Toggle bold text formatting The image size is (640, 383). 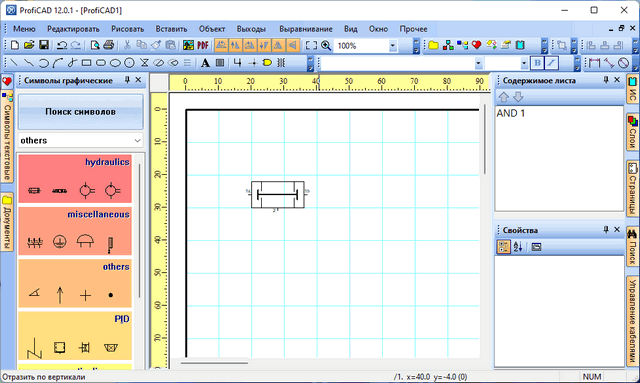(x=537, y=63)
